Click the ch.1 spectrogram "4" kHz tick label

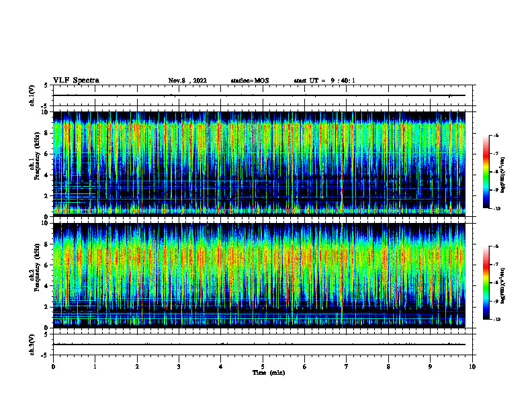click(x=47, y=175)
